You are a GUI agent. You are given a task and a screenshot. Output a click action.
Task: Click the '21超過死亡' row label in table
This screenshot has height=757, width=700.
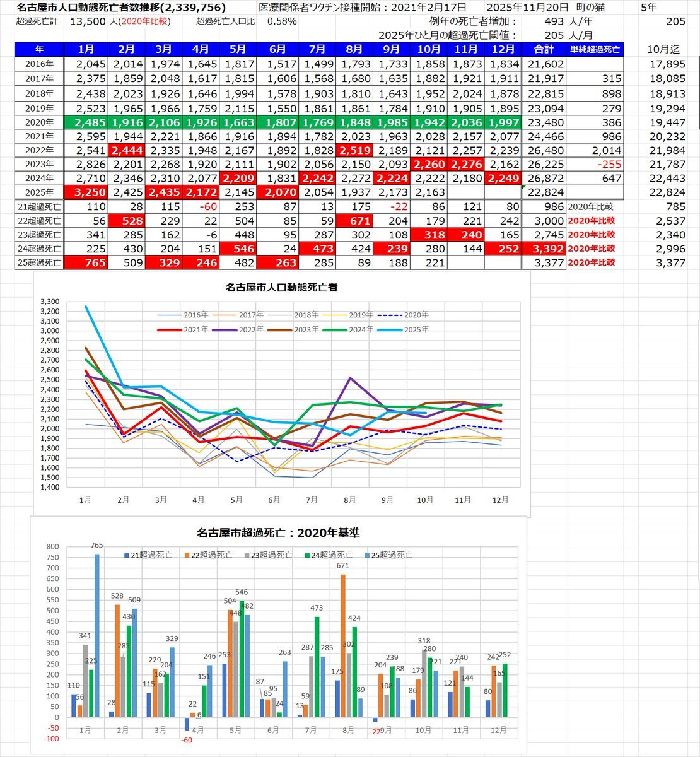(x=39, y=206)
